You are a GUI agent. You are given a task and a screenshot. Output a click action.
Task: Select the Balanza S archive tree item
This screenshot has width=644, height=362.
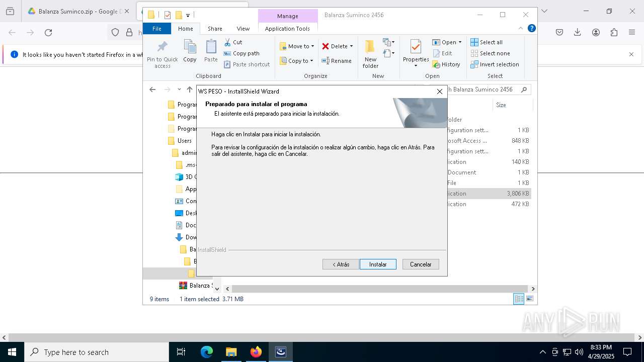click(x=196, y=286)
